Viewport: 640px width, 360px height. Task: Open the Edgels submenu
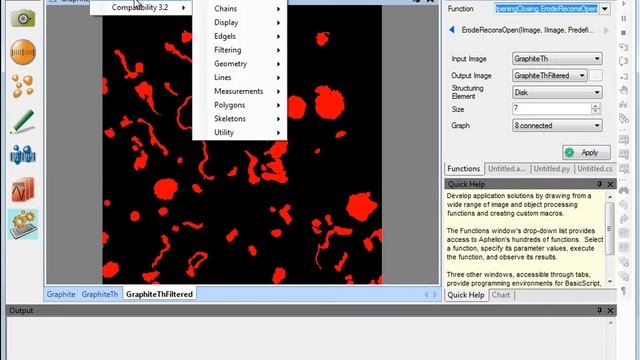pos(240,36)
